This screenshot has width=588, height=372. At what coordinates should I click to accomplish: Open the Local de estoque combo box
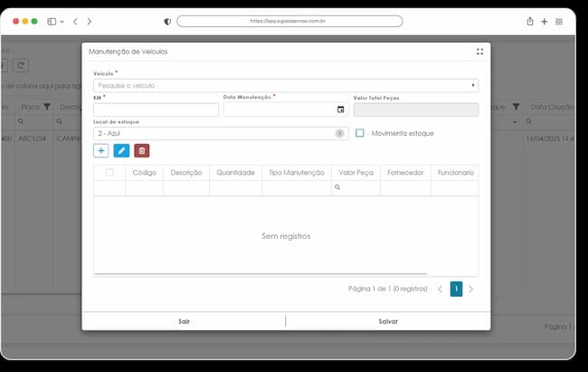pyautogui.click(x=221, y=133)
